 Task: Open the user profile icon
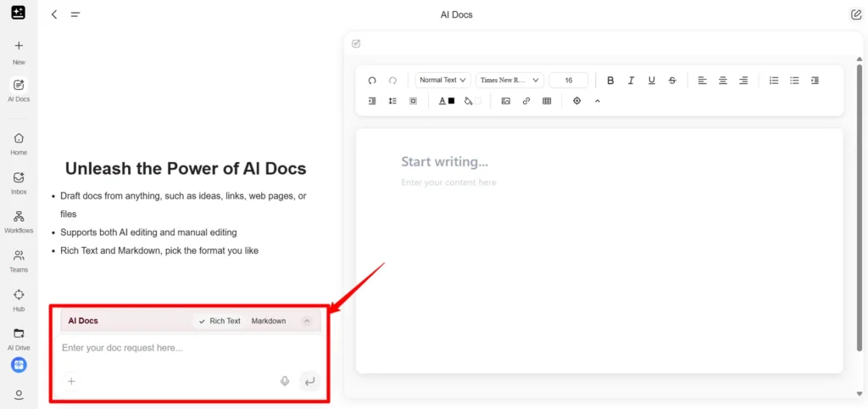coord(19,395)
